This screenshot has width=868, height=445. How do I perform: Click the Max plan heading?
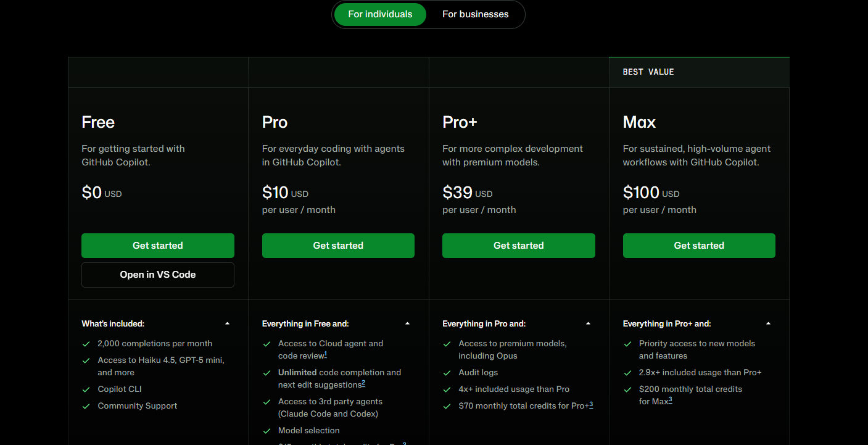click(x=639, y=122)
